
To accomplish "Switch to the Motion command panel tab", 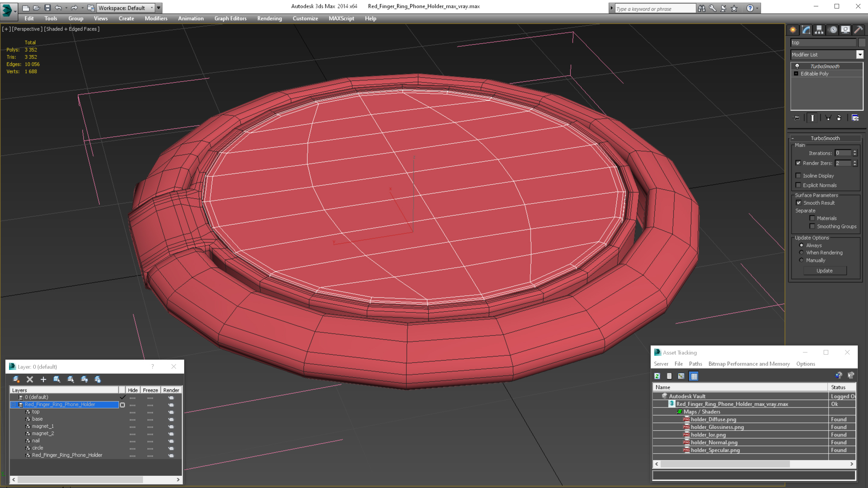I will 833,30.
